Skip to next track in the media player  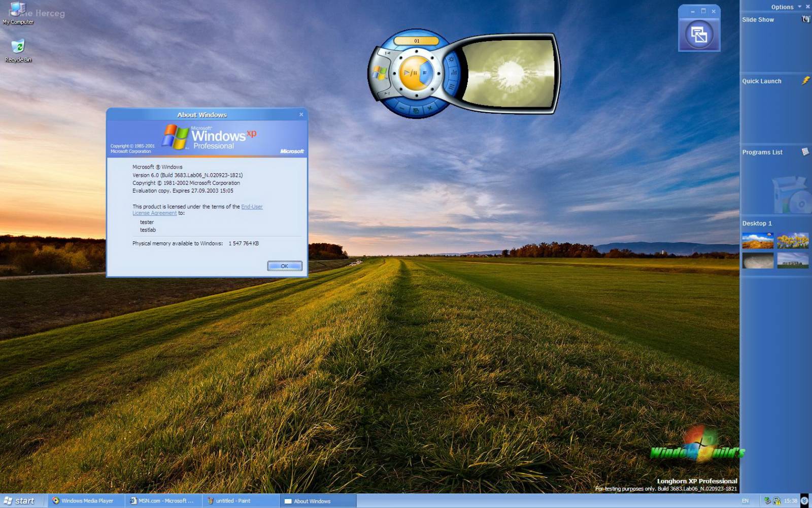tap(387, 94)
